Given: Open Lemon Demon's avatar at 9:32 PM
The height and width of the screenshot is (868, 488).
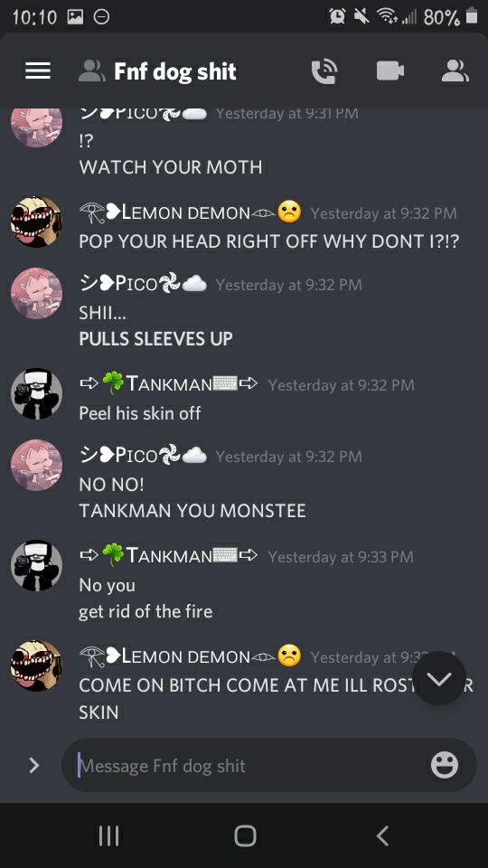Looking at the screenshot, I should (36, 222).
